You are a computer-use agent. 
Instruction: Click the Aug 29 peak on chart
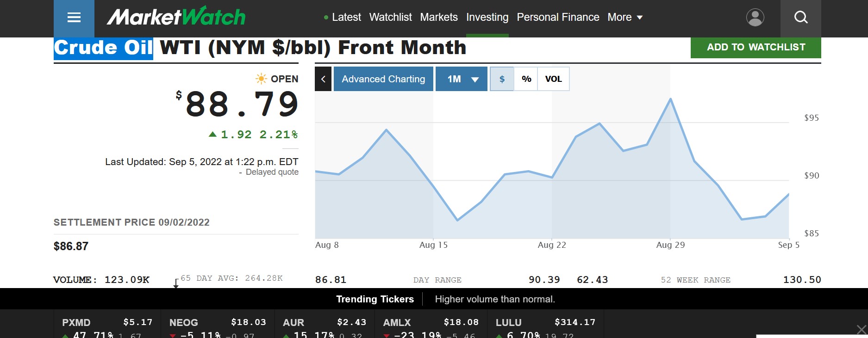[670, 98]
